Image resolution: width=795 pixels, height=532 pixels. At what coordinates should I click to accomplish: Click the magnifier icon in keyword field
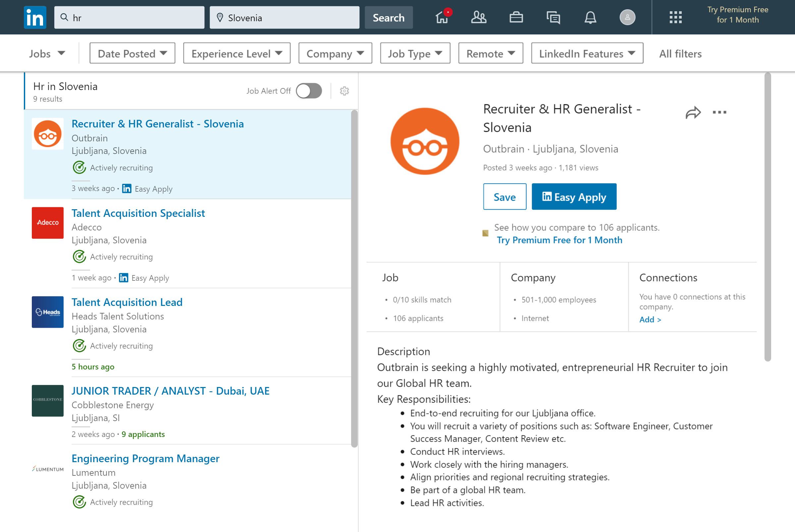click(64, 17)
